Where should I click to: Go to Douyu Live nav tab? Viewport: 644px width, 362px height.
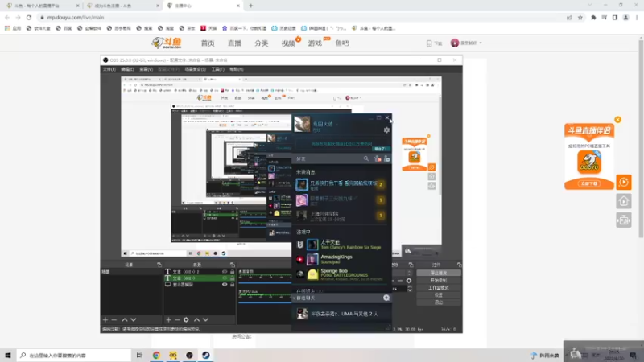tap(234, 43)
